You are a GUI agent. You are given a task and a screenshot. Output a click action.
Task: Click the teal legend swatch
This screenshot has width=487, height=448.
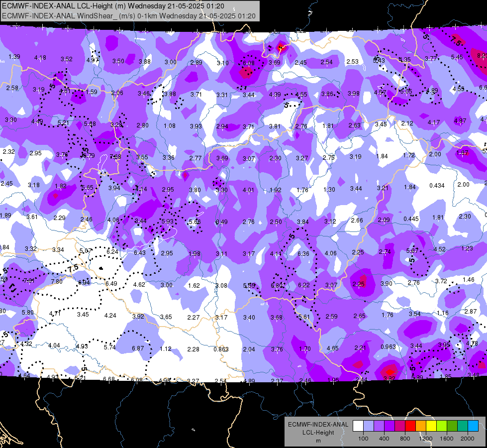click(463, 426)
